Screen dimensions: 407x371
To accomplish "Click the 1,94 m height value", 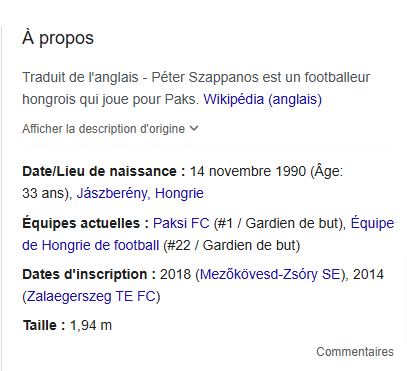I will pyautogui.click(x=91, y=325).
